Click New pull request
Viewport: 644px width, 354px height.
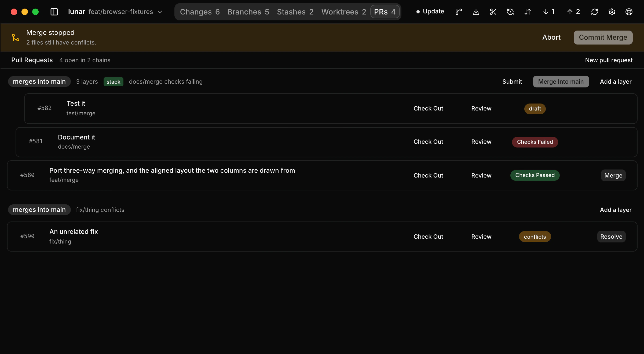click(x=609, y=60)
